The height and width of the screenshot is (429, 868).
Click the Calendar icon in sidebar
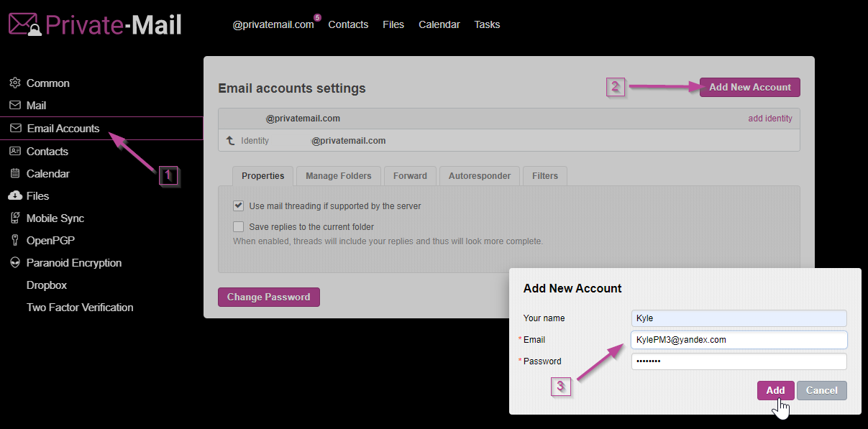click(15, 174)
